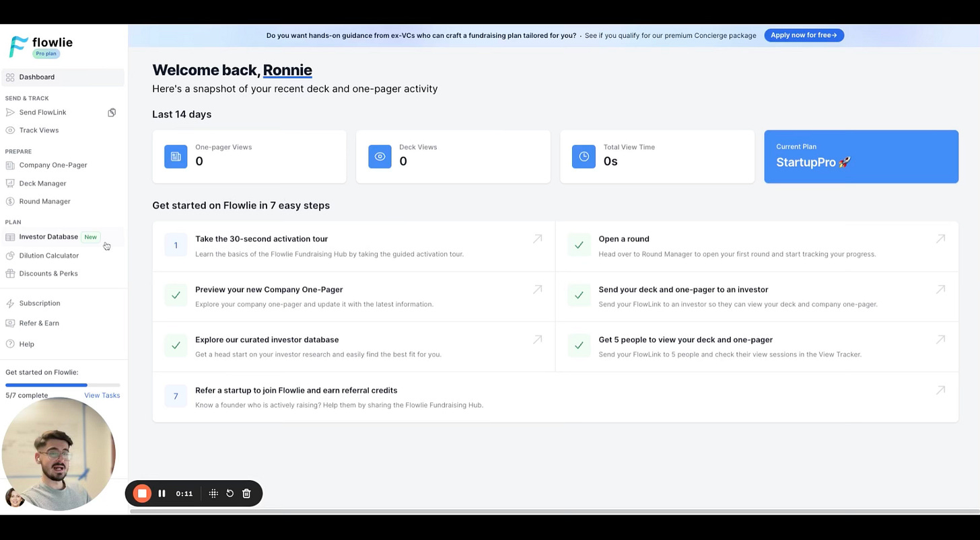Click the Ronnie name link
Screen dimensions: 980x540
287,70
